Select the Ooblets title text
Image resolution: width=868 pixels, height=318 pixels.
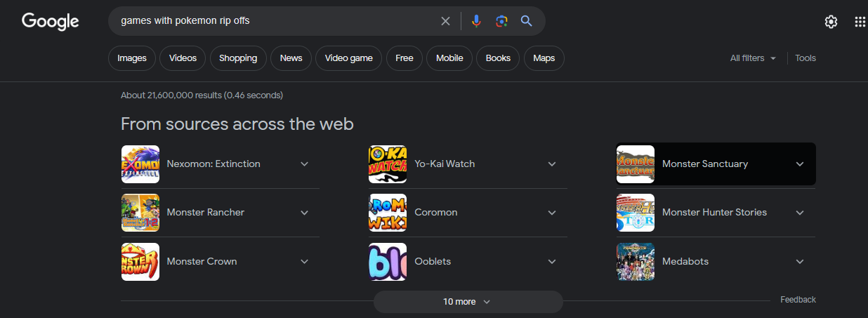pyautogui.click(x=433, y=262)
